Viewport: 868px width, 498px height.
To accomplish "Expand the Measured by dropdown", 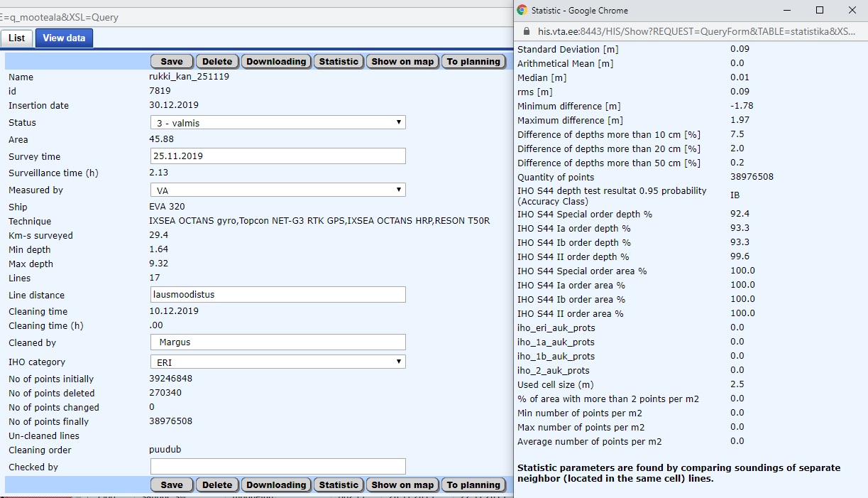I will [x=278, y=190].
